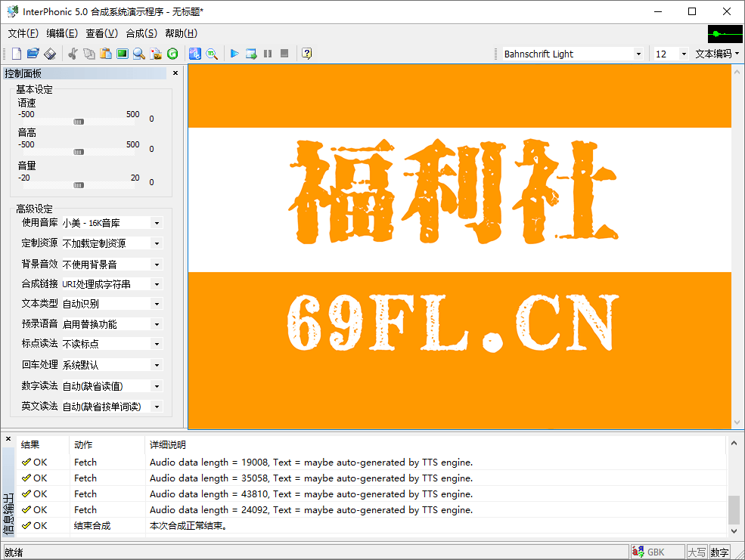
Task: Click the document-with-picture toolbar icon
Action: pyautogui.click(x=156, y=54)
